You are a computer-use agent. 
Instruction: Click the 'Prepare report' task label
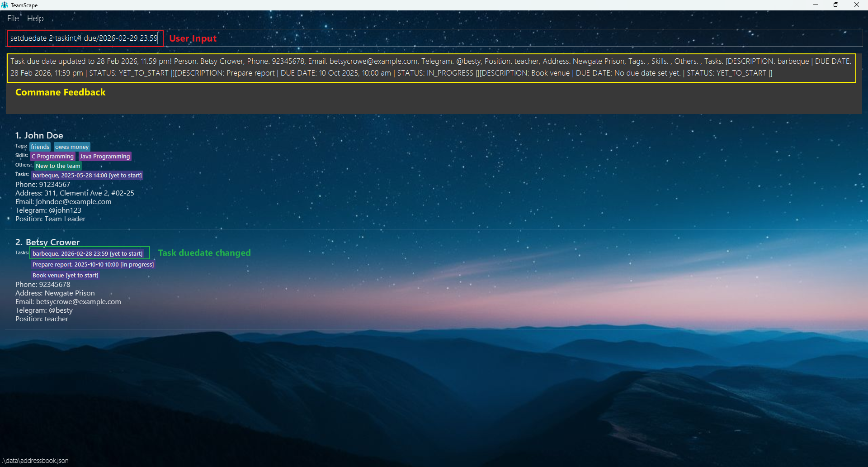[93, 265]
